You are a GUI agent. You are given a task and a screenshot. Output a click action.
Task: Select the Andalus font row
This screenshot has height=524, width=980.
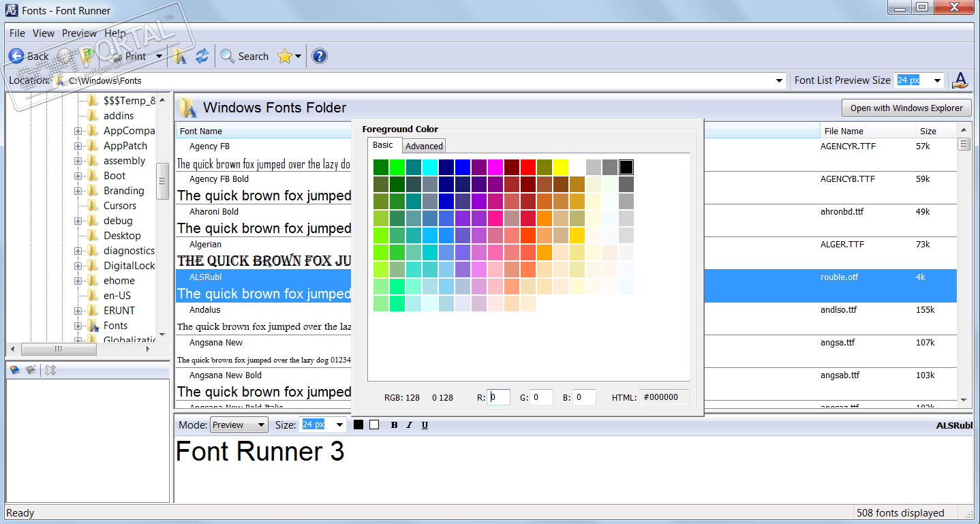[x=264, y=318]
